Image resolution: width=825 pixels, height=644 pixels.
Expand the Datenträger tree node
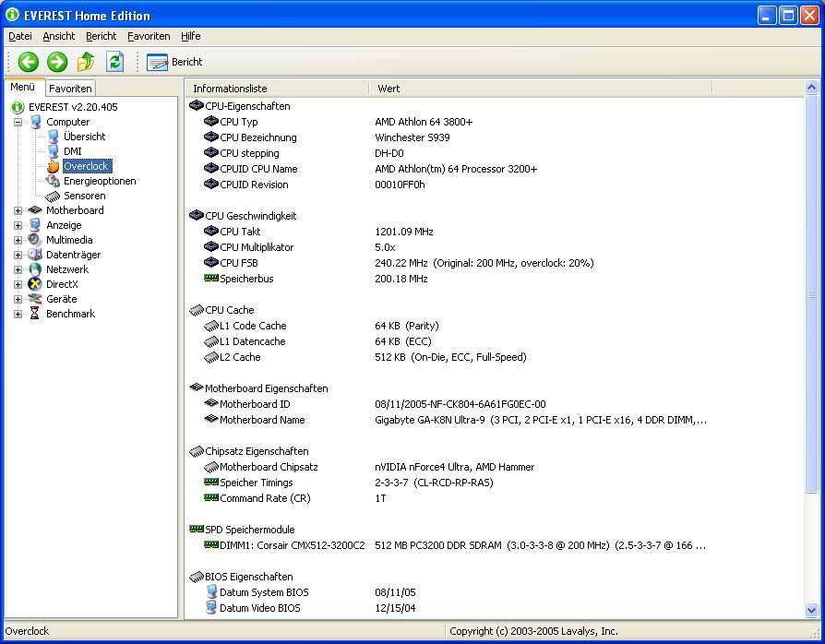(x=18, y=255)
